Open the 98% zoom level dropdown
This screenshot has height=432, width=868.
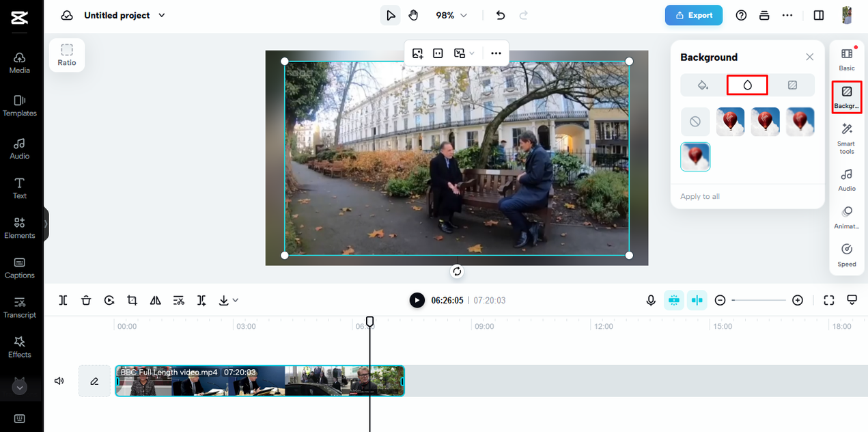tap(451, 15)
